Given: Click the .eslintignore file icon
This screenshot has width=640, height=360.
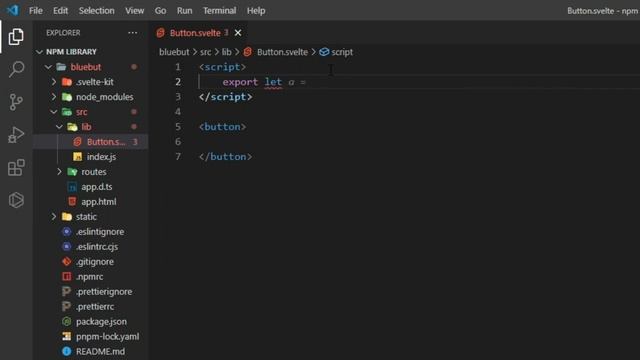Looking at the screenshot, I should click(x=67, y=232).
